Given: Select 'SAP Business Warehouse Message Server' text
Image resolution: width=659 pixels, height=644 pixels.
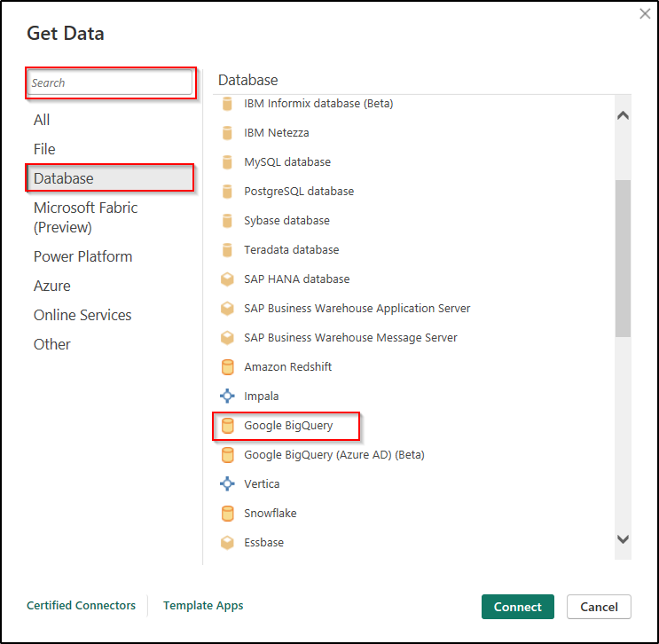Looking at the screenshot, I should [350, 338].
